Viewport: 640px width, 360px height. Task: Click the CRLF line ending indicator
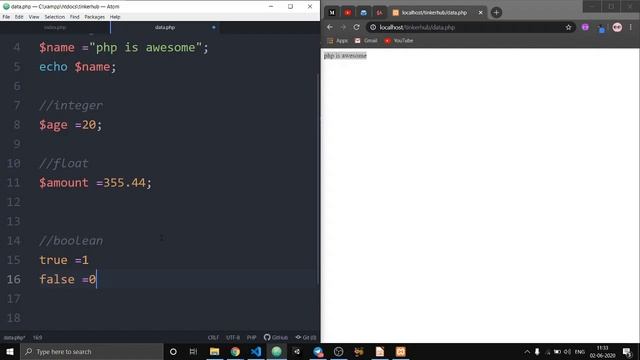[x=213, y=338]
